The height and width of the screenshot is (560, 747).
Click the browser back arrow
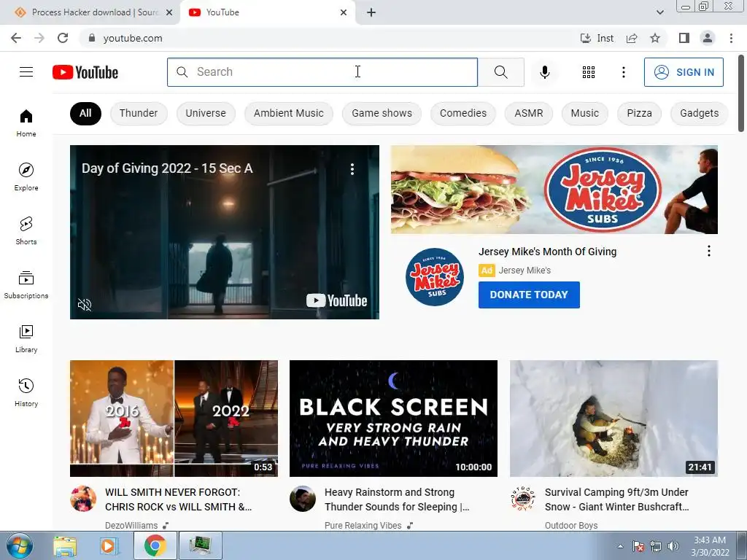click(16, 38)
